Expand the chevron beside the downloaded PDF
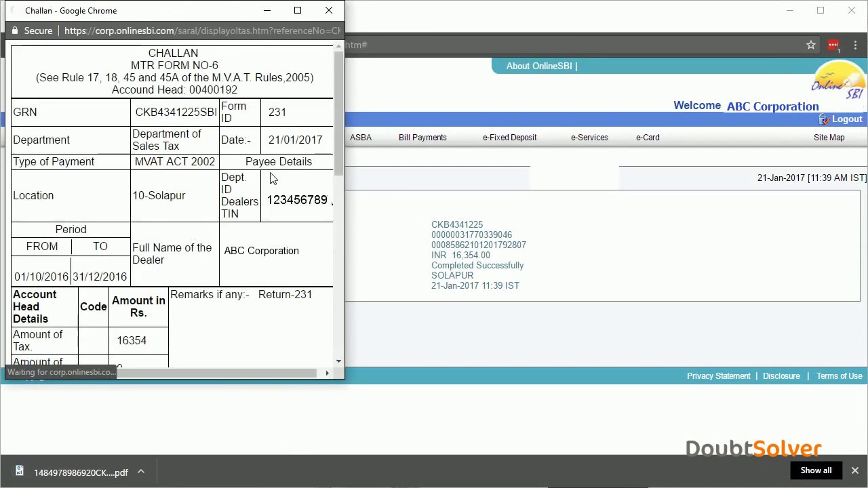 tap(141, 471)
